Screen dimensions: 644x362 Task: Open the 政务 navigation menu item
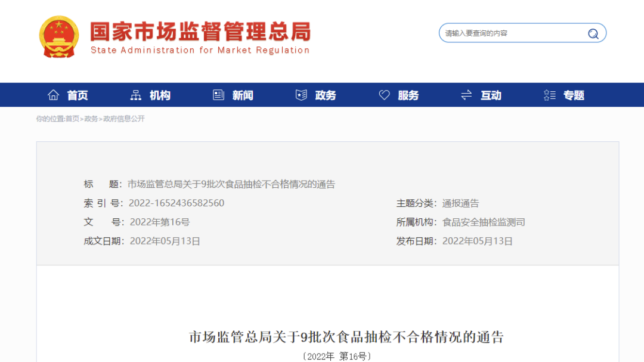[x=326, y=95]
